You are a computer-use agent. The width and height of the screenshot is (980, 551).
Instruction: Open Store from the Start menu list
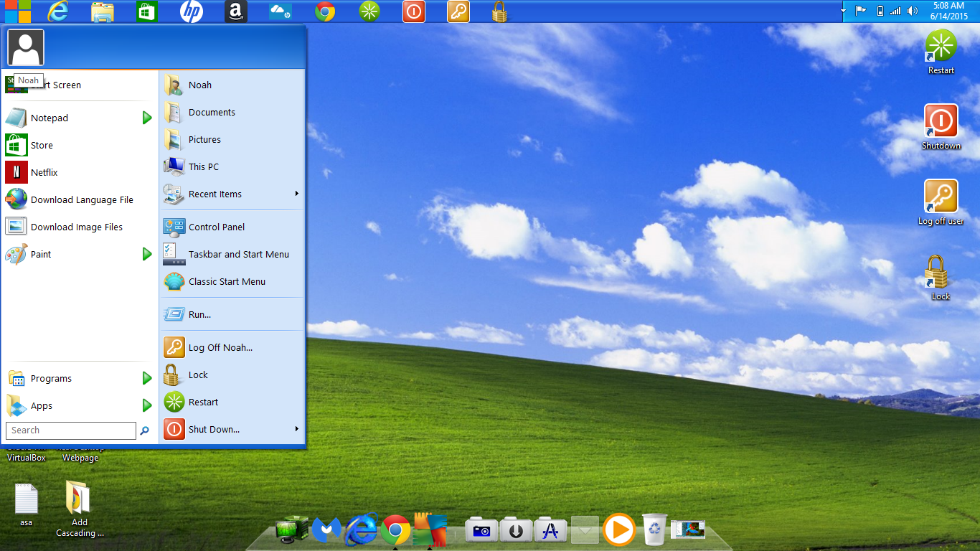pos(80,145)
